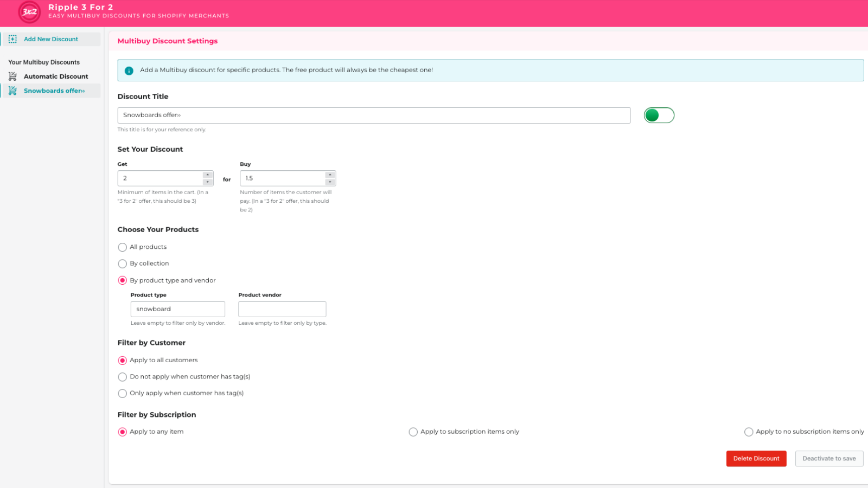Screen dimensions: 868x488
Task: Click the info icon in the blue banner
Action: pos(129,69)
